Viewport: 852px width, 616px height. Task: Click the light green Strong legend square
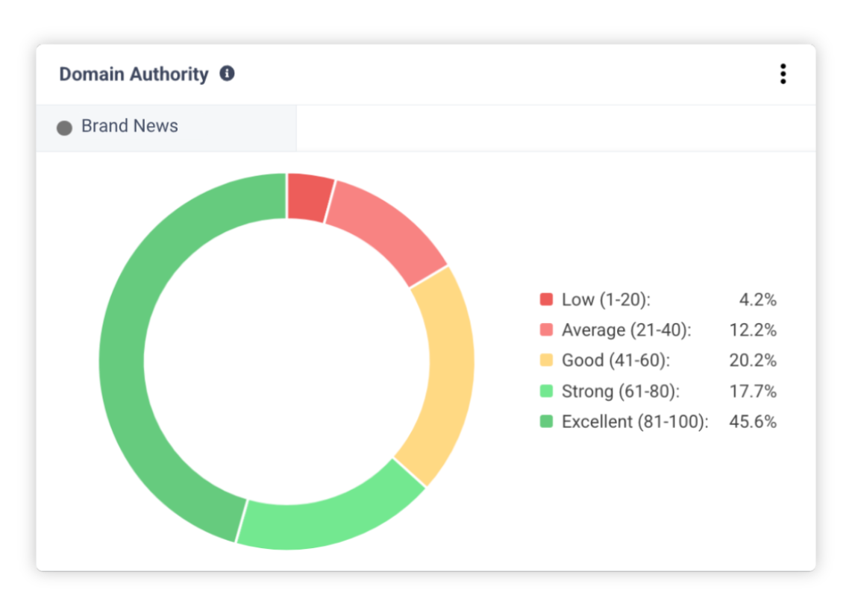[545, 391]
